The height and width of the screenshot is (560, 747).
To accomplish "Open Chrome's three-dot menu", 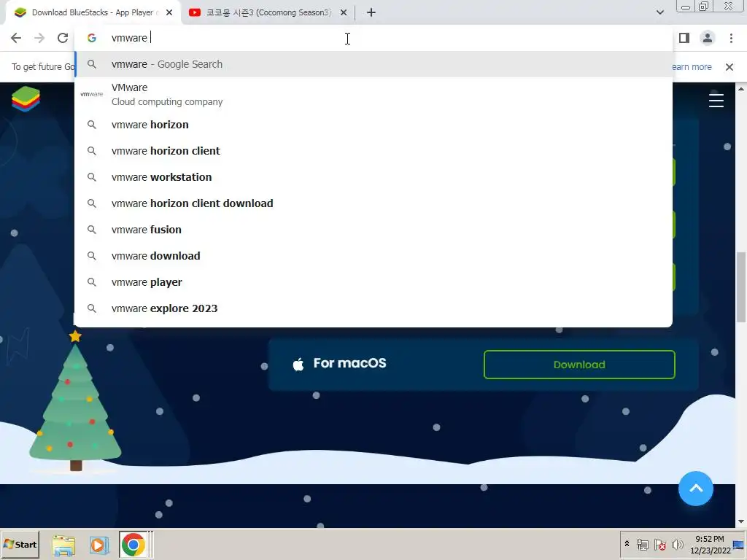I will [x=731, y=38].
